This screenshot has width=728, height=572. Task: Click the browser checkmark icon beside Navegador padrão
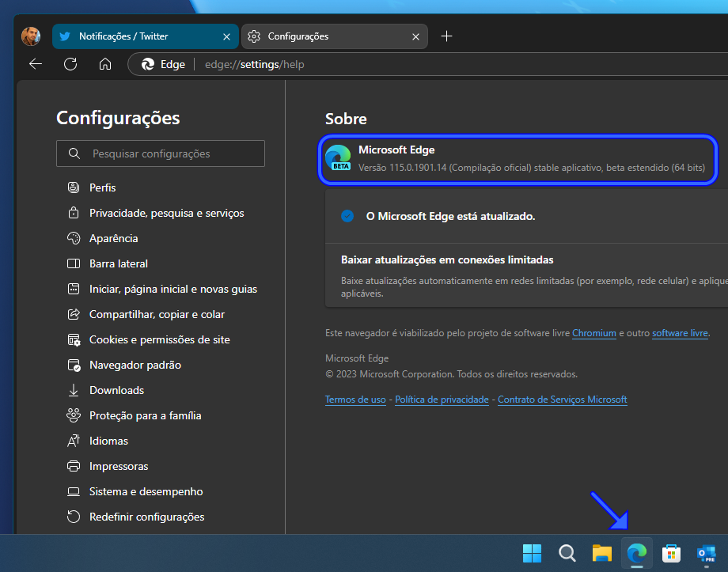[74, 366]
